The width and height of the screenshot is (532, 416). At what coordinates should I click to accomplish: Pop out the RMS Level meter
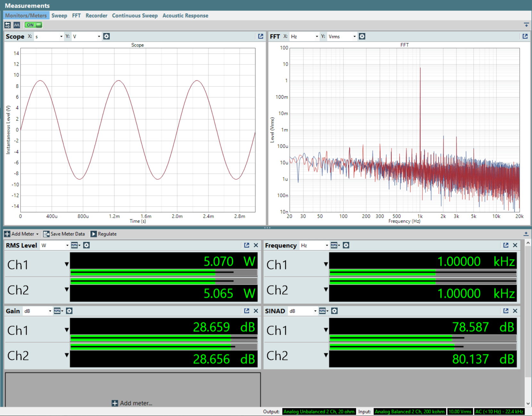point(246,245)
